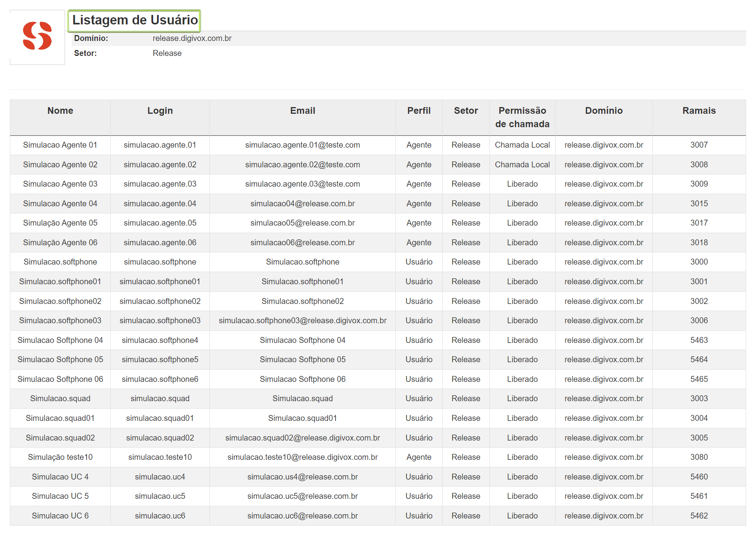The width and height of the screenshot is (756, 550).
Task: Click the Email column header
Action: pyautogui.click(x=302, y=111)
